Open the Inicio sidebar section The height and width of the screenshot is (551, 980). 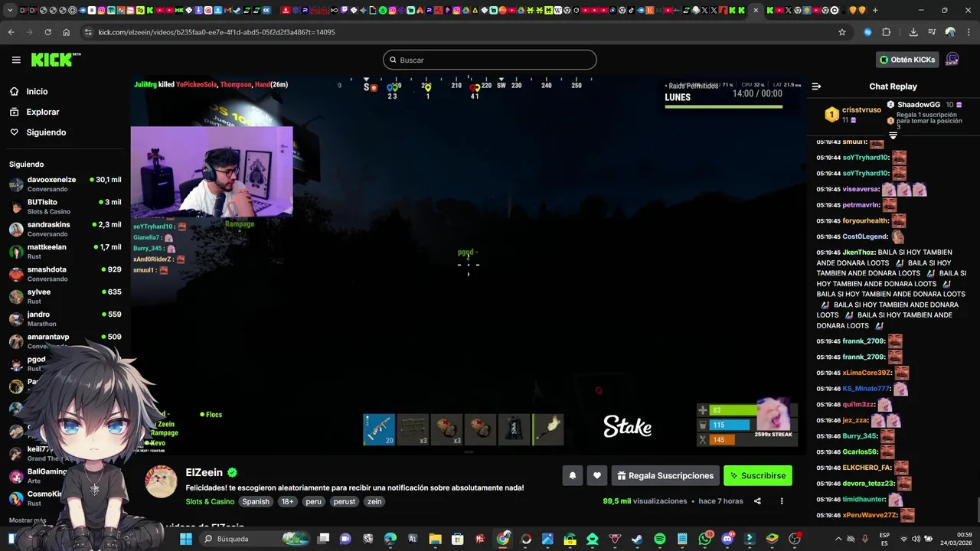(x=37, y=92)
